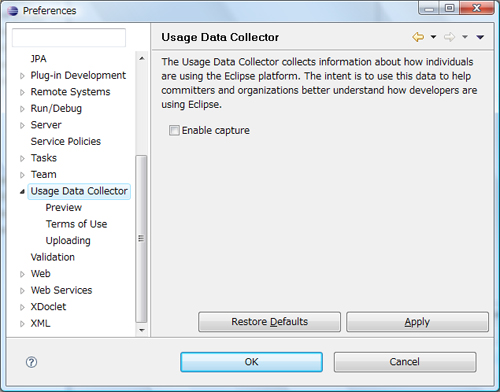The height and width of the screenshot is (392, 500).
Task: Expand the Plug-in Development node
Action: tap(22, 76)
